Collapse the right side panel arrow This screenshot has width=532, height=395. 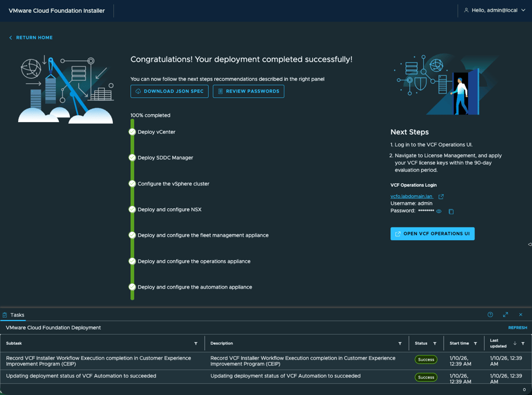[529, 244]
